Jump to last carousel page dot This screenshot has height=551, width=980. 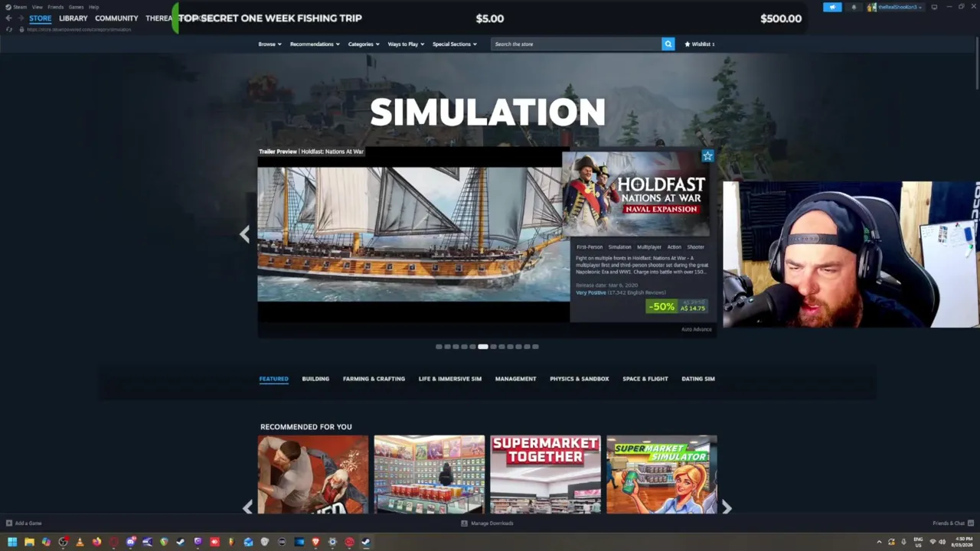tap(535, 347)
